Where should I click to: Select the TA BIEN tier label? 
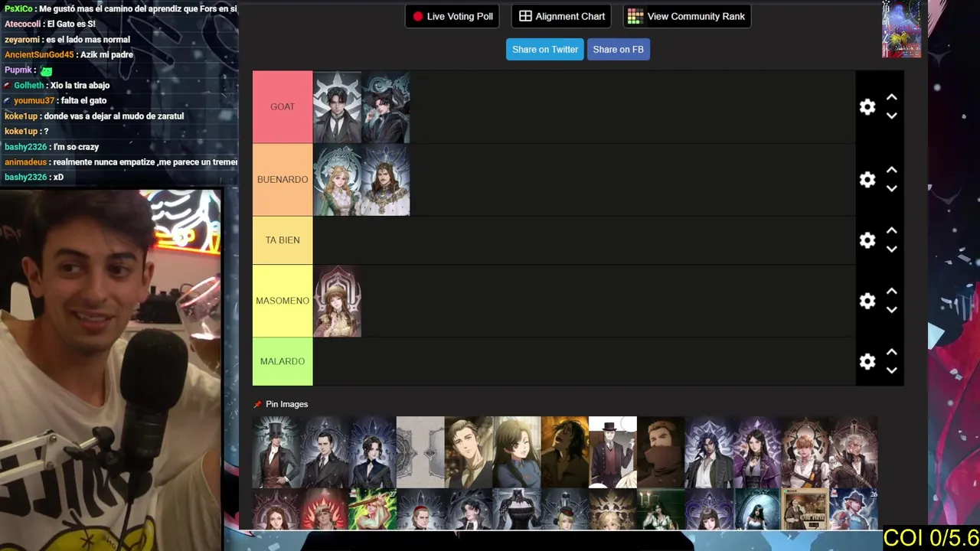click(283, 240)
